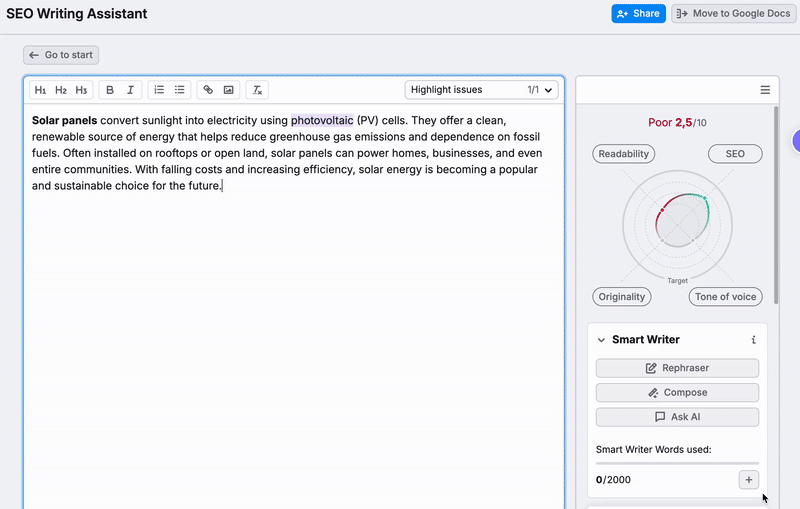Screen dimensions: 800x509
Task: Toggle italic text formatting
Action: pyautogui.click(x=130, y=90)
